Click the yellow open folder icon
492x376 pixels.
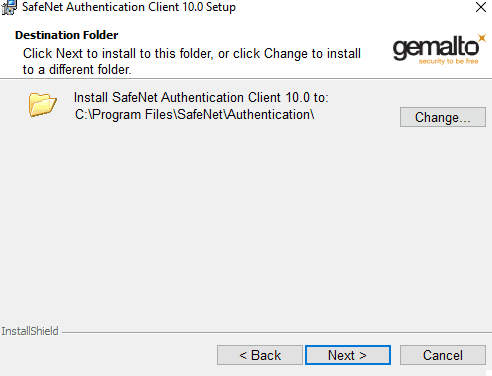(43, 105)
